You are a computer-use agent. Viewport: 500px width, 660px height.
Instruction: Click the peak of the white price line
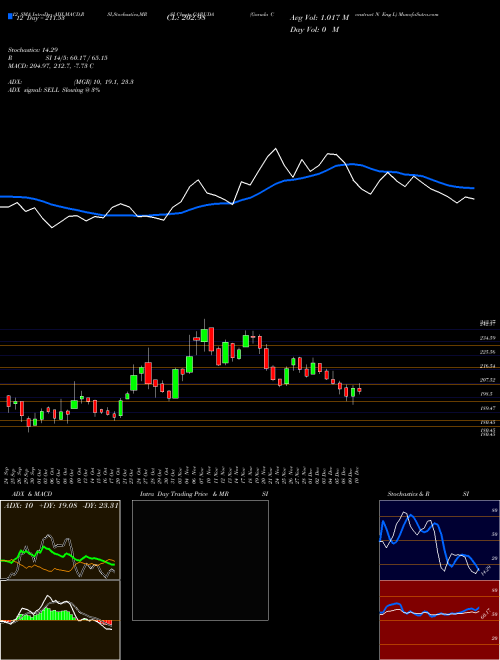coord(276,149)
